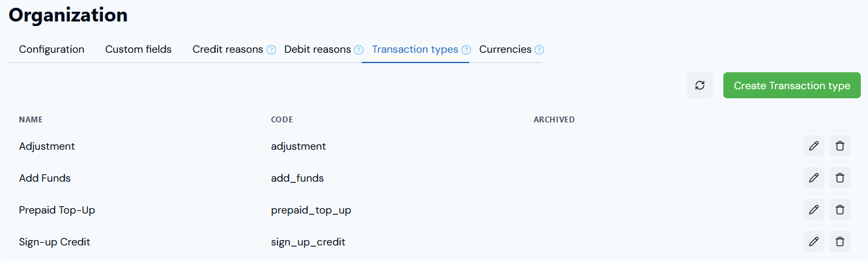868x261 pixels.
Task: Show help tooltip for Transaction types
Action: click(465, 49)
